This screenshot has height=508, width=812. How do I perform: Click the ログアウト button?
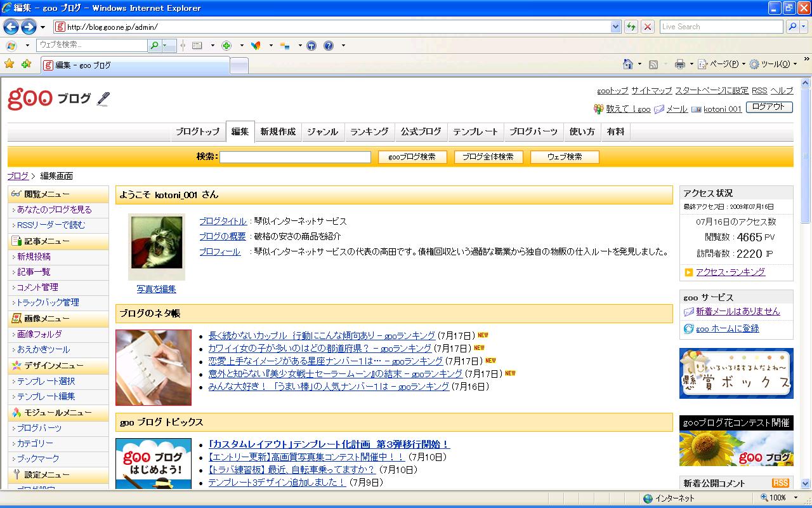click(769, 107)
